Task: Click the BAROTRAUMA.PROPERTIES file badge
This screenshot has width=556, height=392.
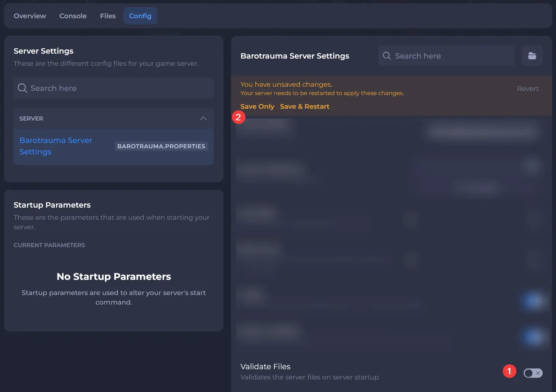Action: point(161,146)
